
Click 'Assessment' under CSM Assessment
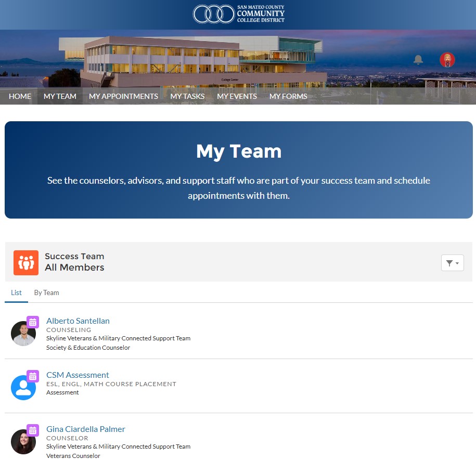click(62, 392)
